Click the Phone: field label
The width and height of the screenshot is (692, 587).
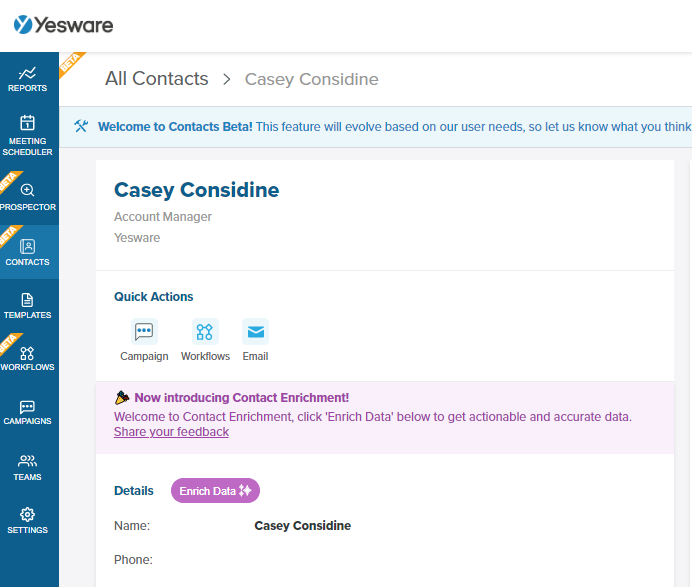click(x=133, y=560)
